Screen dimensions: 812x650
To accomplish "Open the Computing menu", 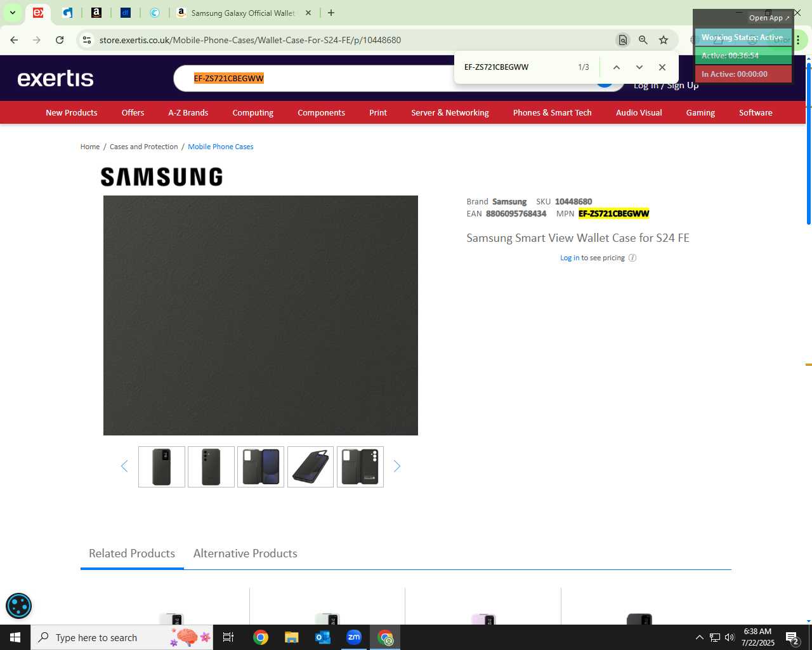I will (253, 112).
